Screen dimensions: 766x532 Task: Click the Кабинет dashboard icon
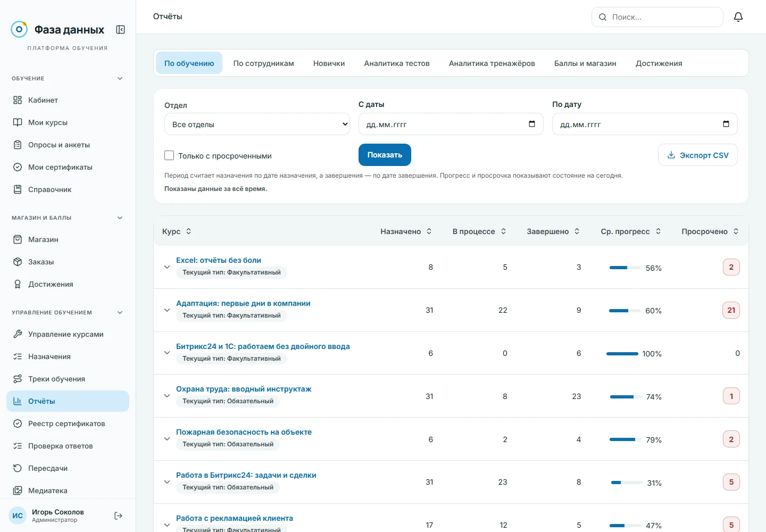tap(18, 100)
